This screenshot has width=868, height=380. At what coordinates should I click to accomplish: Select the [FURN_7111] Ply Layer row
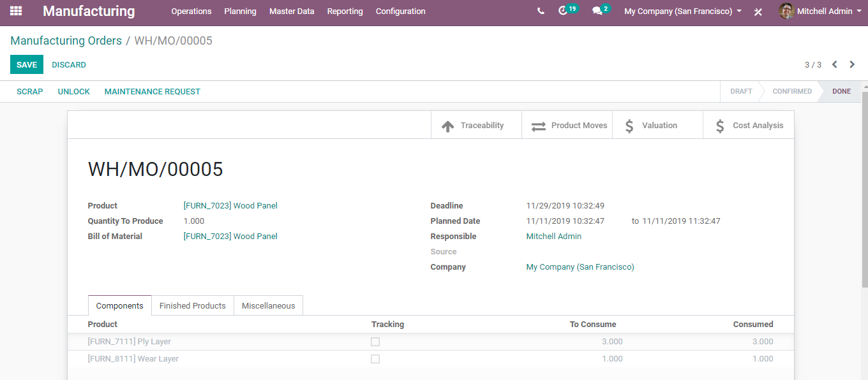(x=431, y=342)
